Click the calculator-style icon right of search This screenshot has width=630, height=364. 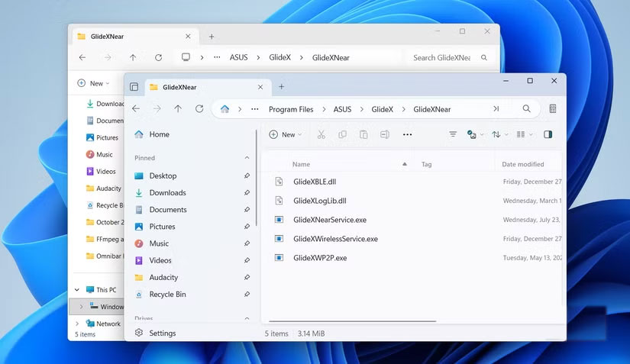[x=552, y=109]
